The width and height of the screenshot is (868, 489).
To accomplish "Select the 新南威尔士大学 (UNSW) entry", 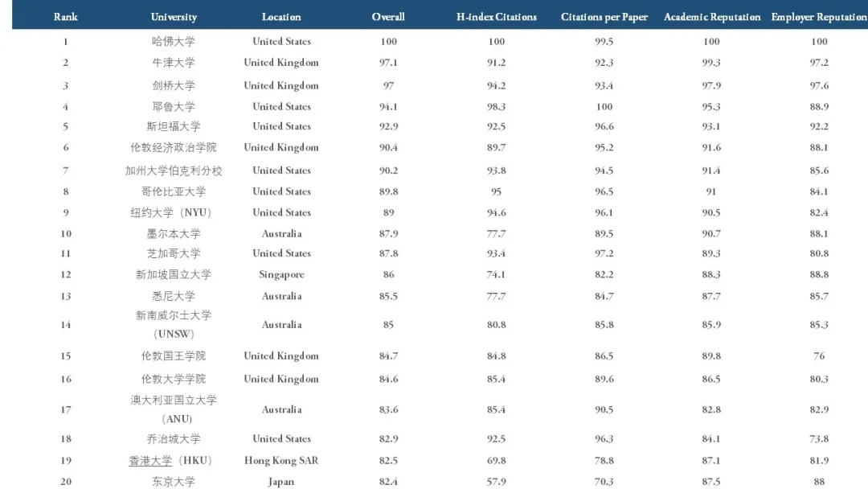I will click(x=174, y=324).
